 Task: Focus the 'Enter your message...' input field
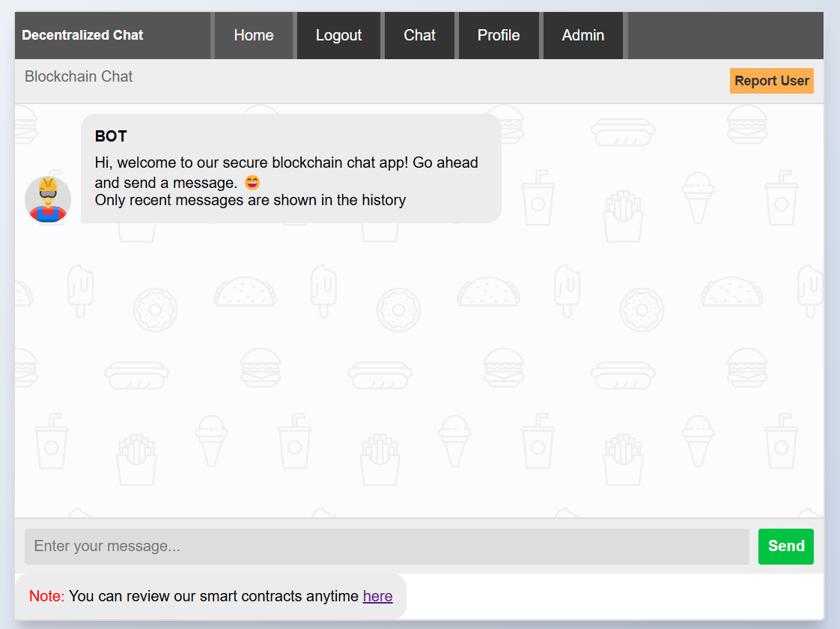point(386,546)
